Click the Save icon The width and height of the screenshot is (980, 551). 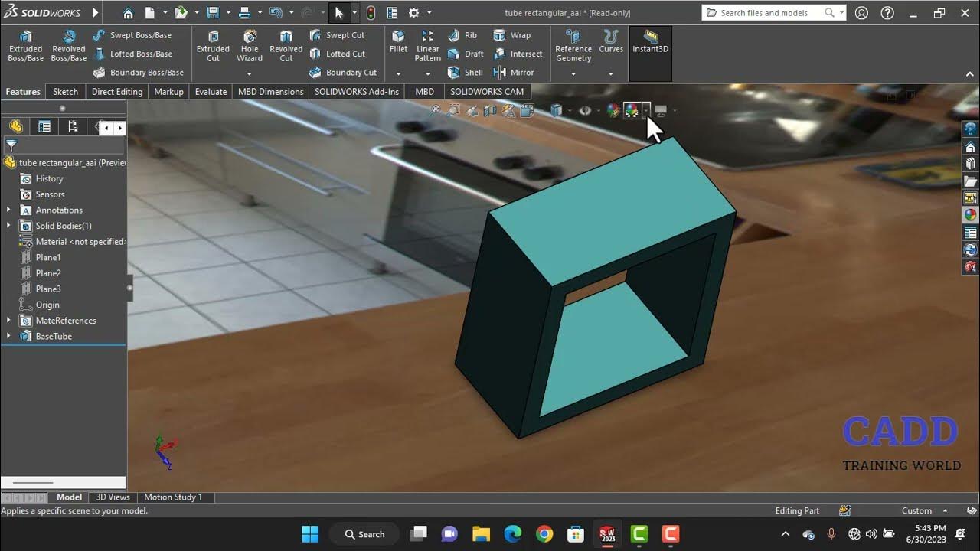click(213, 13)
